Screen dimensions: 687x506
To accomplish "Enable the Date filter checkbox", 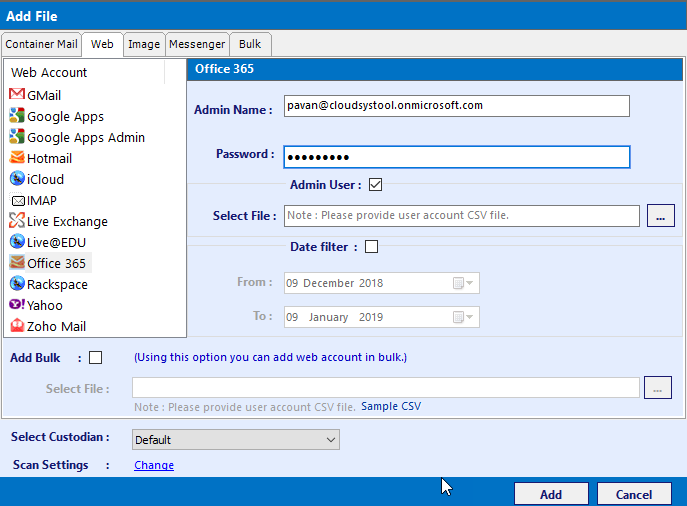I will 372,247.
